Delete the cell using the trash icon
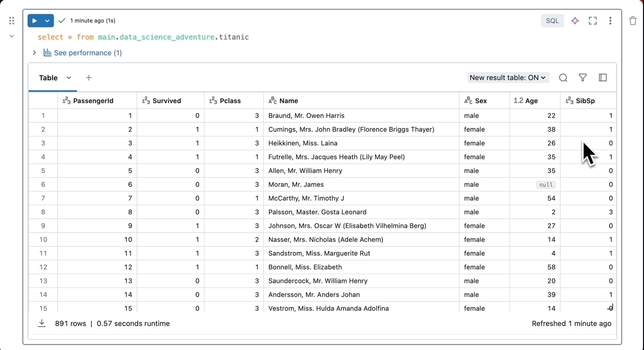The height and width of the screenshot is (350, 644). (633, 20)
